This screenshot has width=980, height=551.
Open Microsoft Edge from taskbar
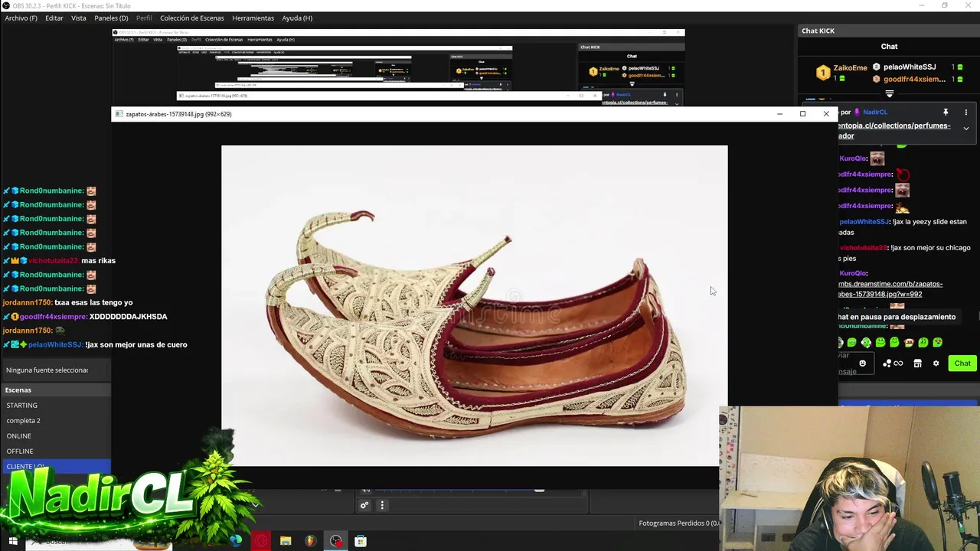[236, 541]
